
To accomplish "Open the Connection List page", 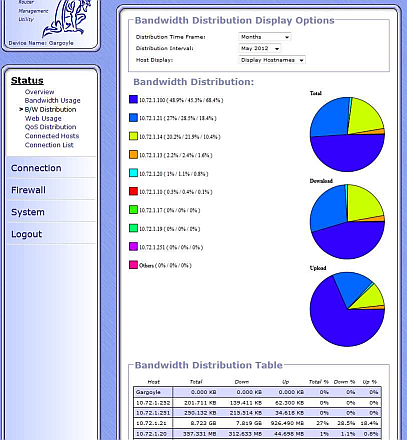I will pos(49,145).
